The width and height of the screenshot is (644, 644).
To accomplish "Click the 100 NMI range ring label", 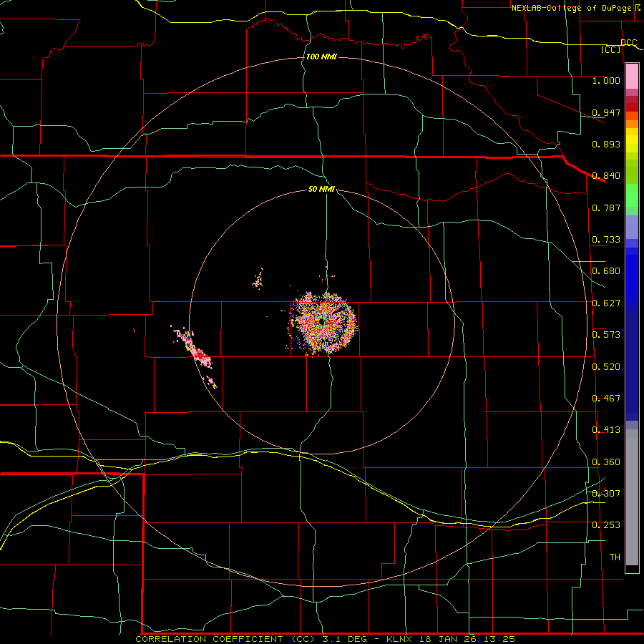I will [x=321, y=57].
